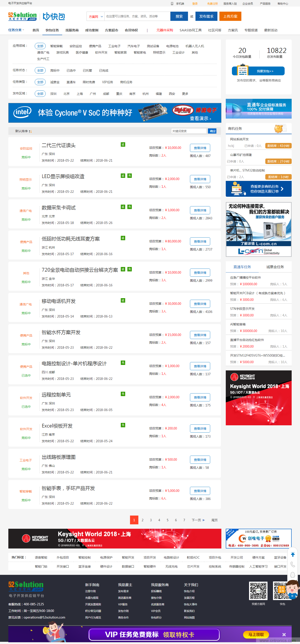This screenshot has width=300, height=644.
Task: Open 方案超市 in navigation bar
Action: pos(111,30)
